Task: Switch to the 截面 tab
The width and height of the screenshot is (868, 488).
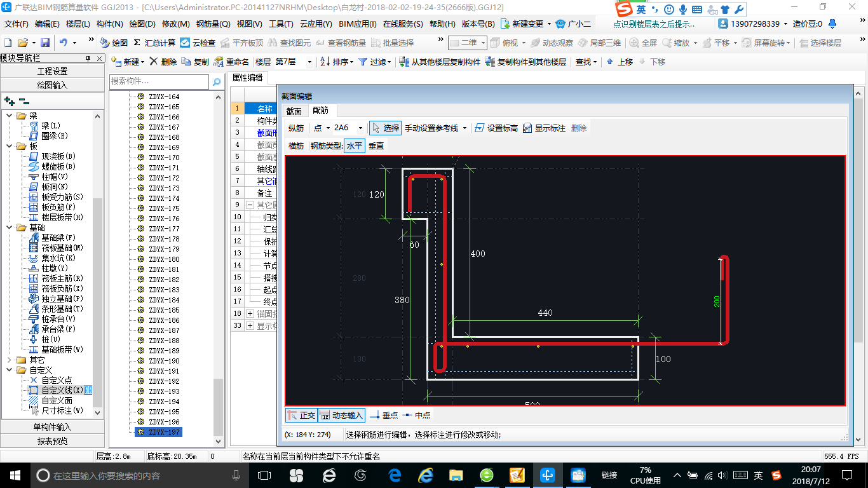Action: click(294, 111)
